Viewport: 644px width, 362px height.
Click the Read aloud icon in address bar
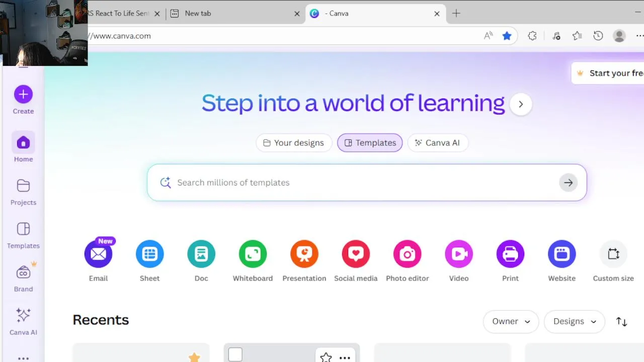(x=488, y=36)
